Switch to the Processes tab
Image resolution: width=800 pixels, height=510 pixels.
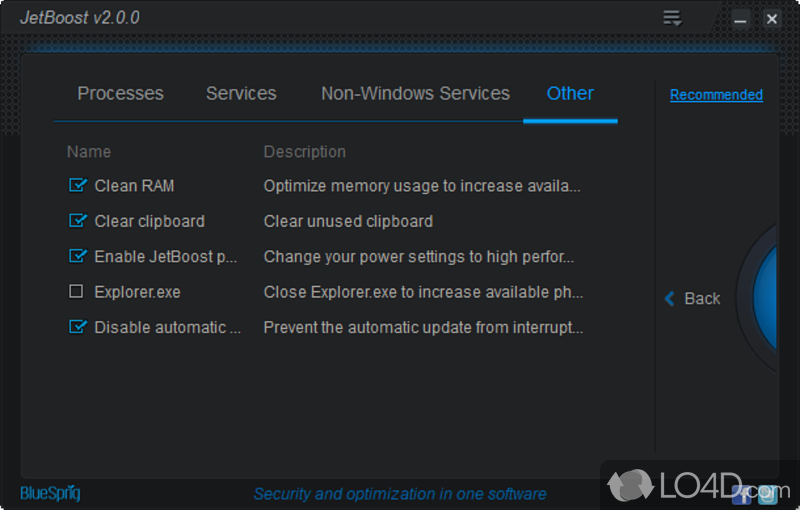[x=120, y=94]
